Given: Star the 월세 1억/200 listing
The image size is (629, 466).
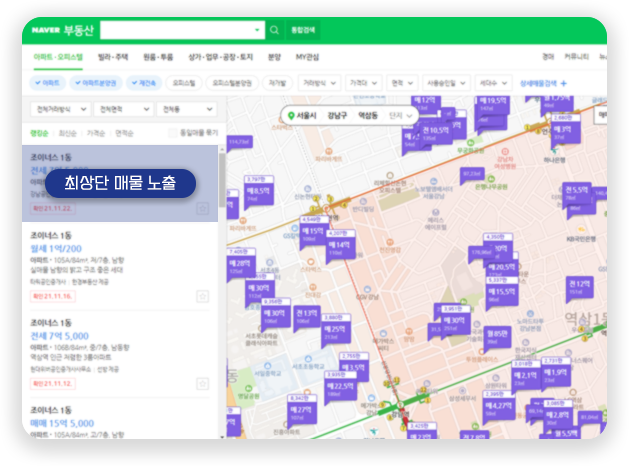Looking at the screenshot, I should [203, 296].
